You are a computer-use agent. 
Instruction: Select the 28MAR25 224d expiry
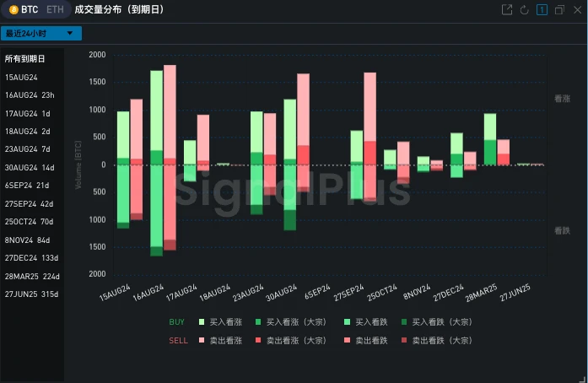coord(32,276)
